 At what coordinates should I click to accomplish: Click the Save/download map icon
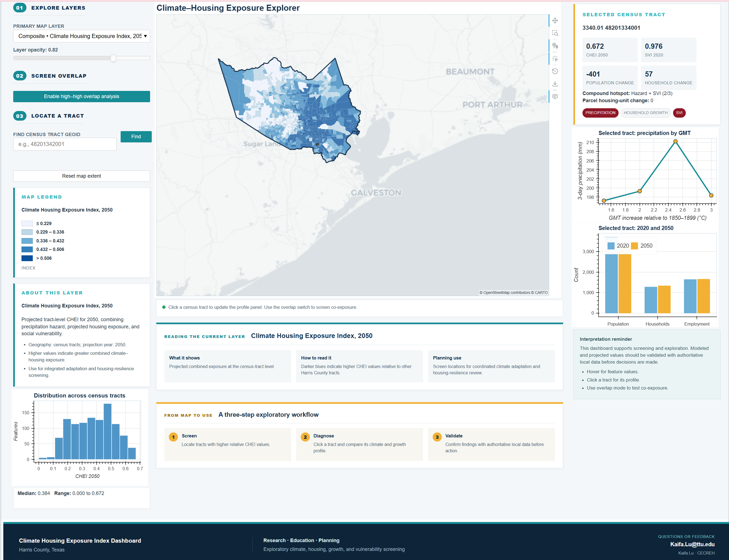(x=555, y=84)
